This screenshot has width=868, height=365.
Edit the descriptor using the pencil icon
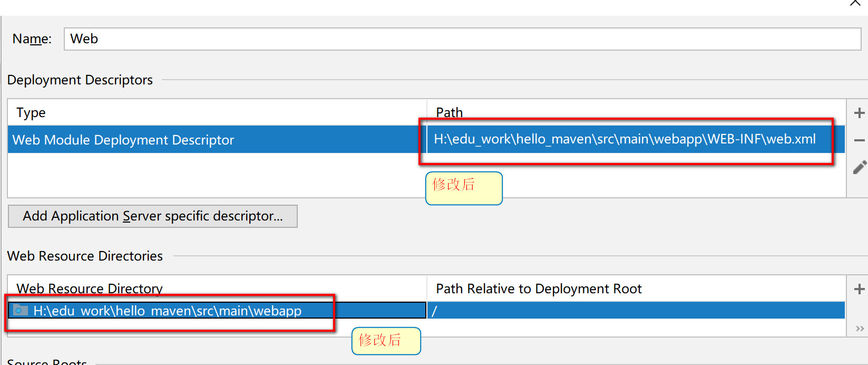[860, 168]
